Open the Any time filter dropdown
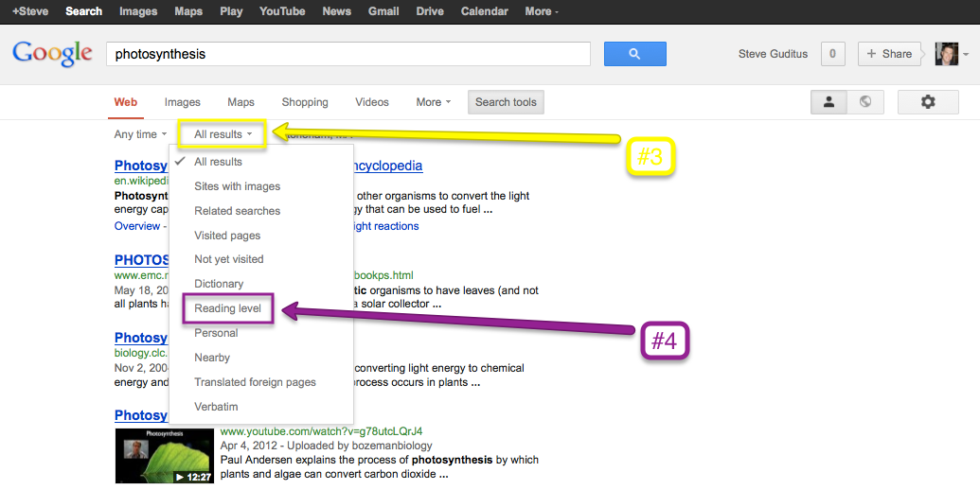This screenshot has width=980, height=490. tap(140, 134)
